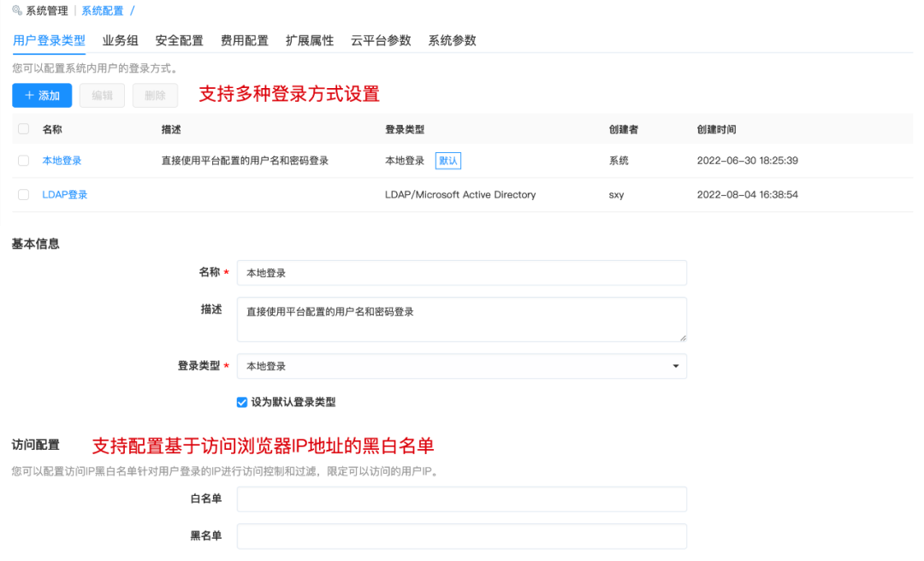Open the 系统配置 breadcrumb link
The image size is (924, 561).
pos(103,10)
